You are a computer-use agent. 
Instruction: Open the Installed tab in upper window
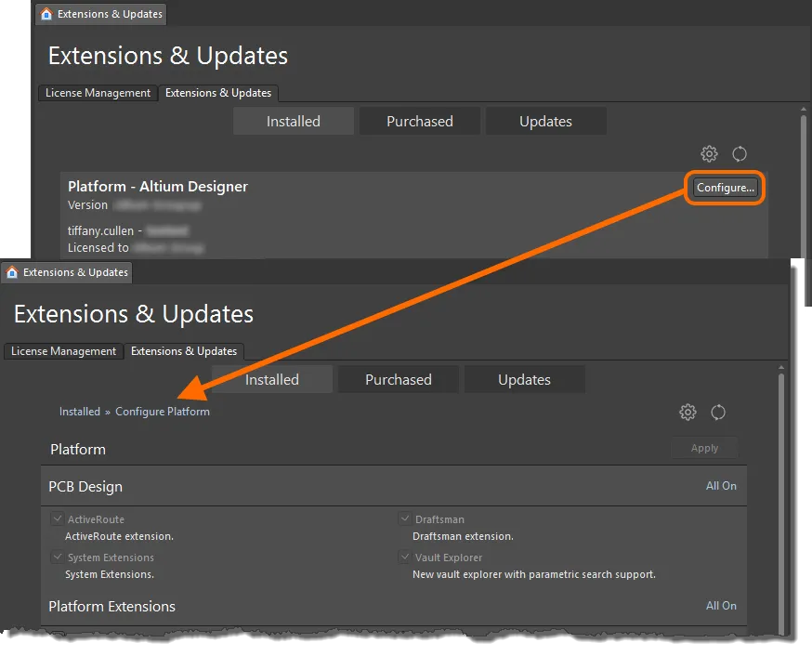(x=293, y=121)
